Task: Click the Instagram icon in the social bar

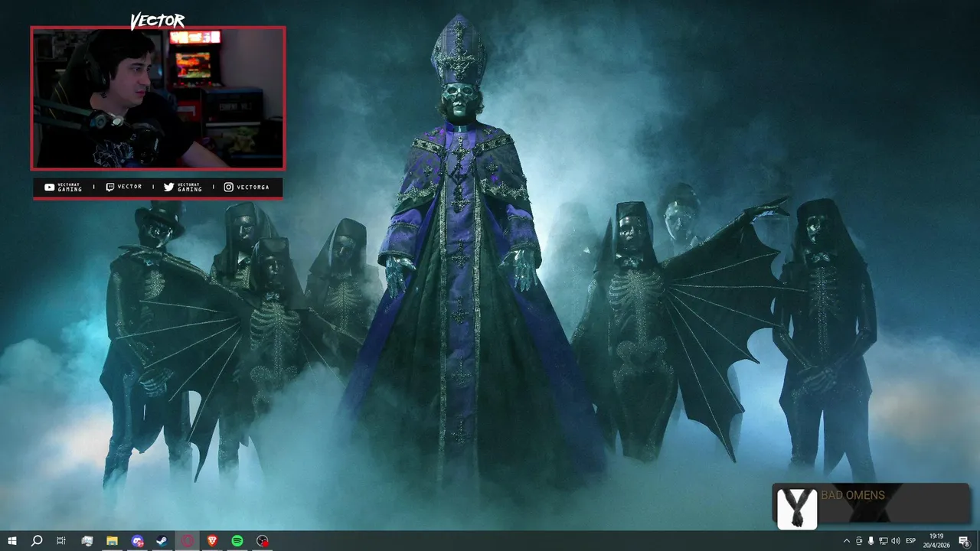Action: click(x=228, y=187)
